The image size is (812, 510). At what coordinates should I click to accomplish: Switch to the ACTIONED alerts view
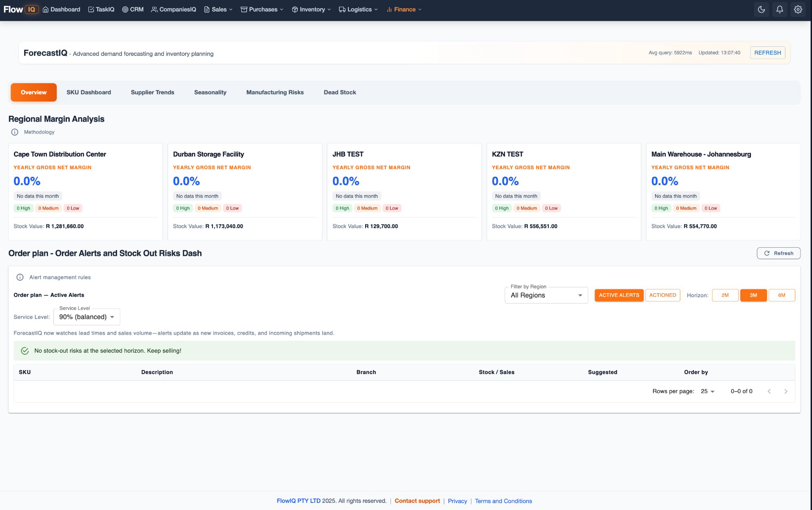(663, 295)
